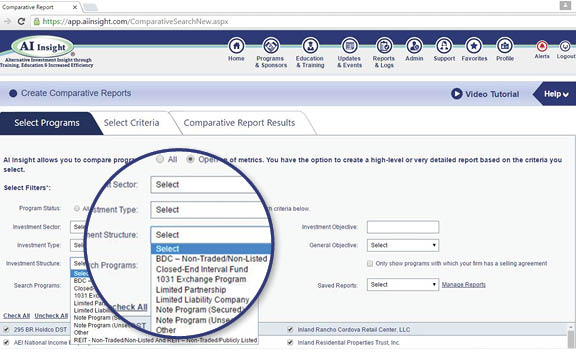Open a new browser tab
This screenshot has width=576, height=360.
click(90, 7)
